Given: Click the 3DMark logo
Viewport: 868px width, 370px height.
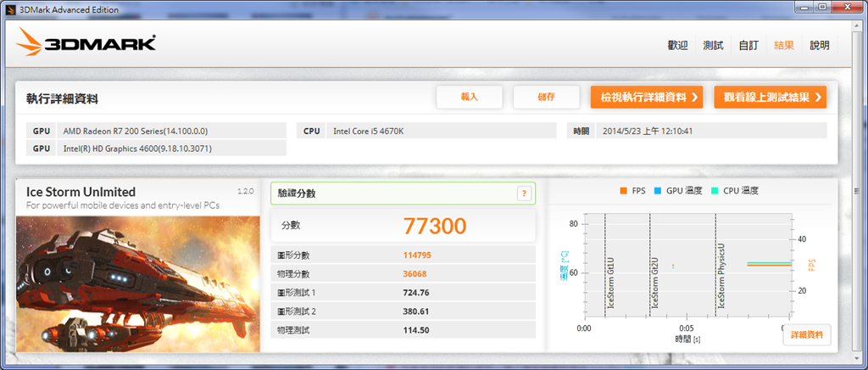Looking at the screenshot, I should [x=86, y=42].
